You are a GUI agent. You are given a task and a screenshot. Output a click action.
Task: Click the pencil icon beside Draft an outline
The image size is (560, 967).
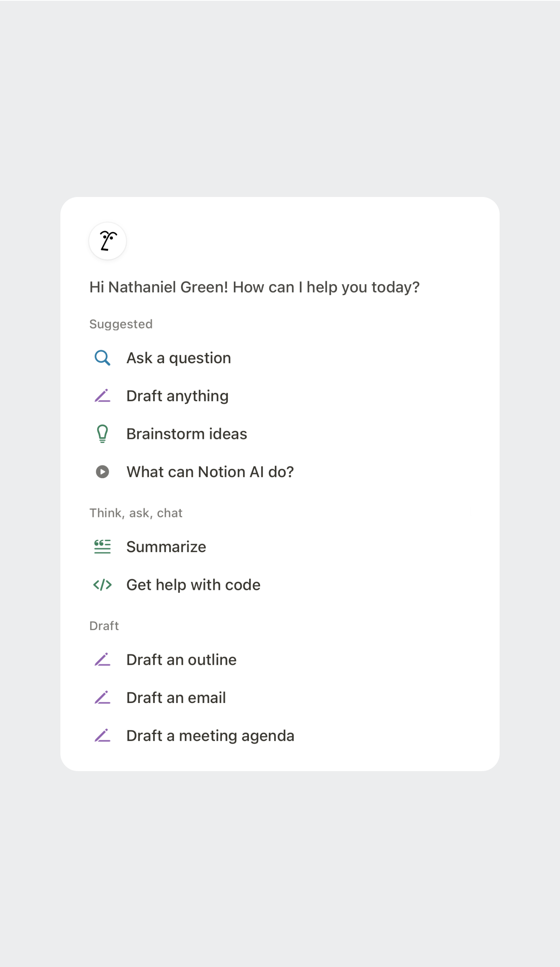click(x=102, y=659)
